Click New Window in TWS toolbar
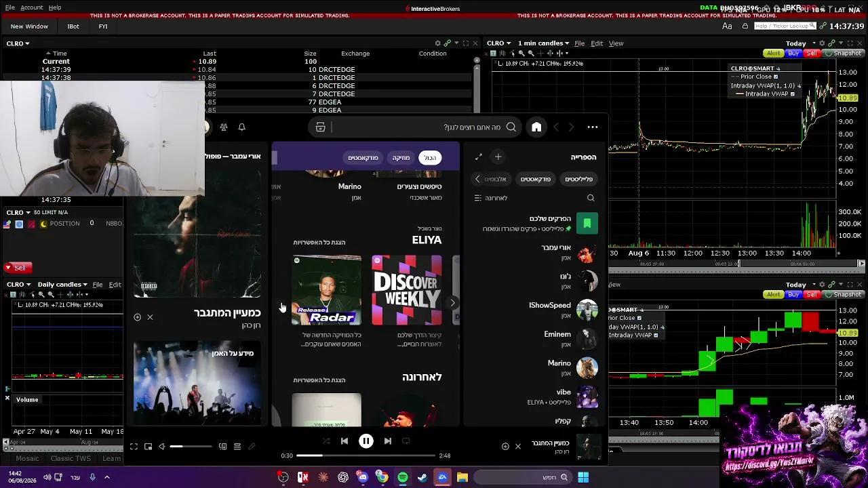The height and width of the screenshot is (488, 868). pyautogui.click(x=29, y=26)
